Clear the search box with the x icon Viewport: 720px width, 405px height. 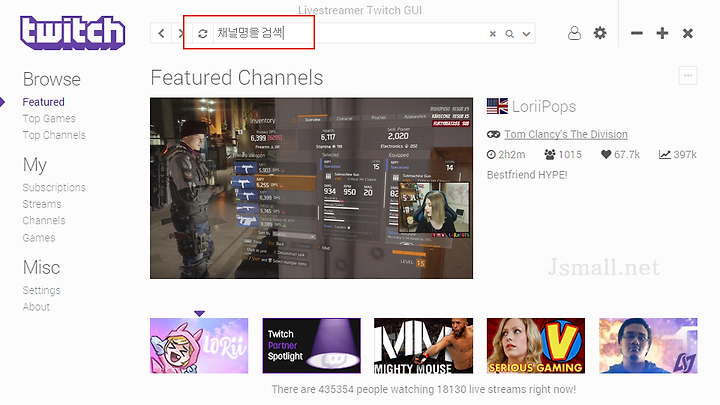pos(493,34)
